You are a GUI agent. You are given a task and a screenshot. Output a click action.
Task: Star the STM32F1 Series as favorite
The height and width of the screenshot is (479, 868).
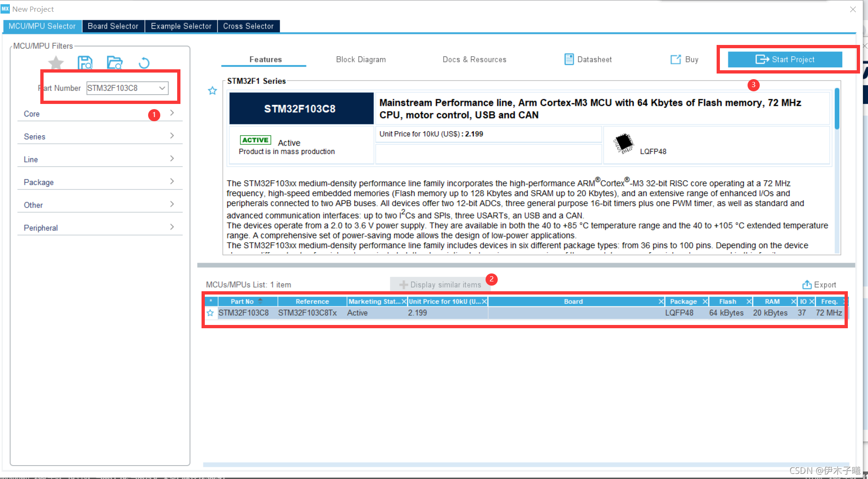tap(212, 91)
